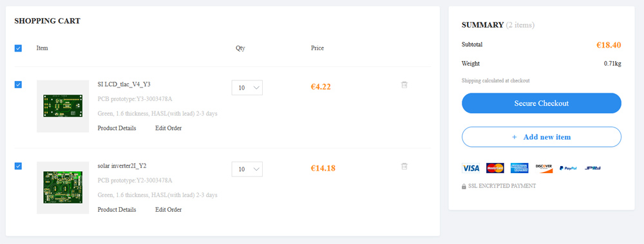644x244 pixels.
Task: Remove the solar inverter2I_Y2 item via trash icon
Action: click(404, 166)
